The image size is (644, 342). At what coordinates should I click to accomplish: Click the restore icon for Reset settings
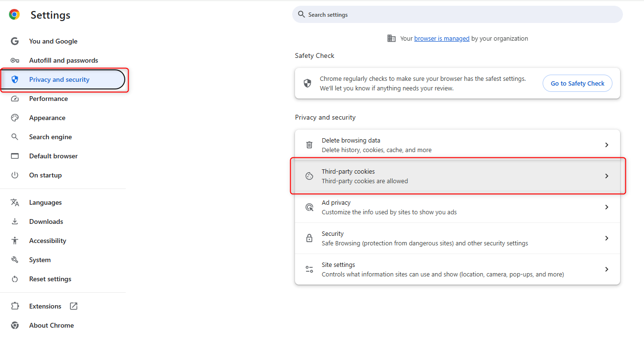click(x=15, y=279)
